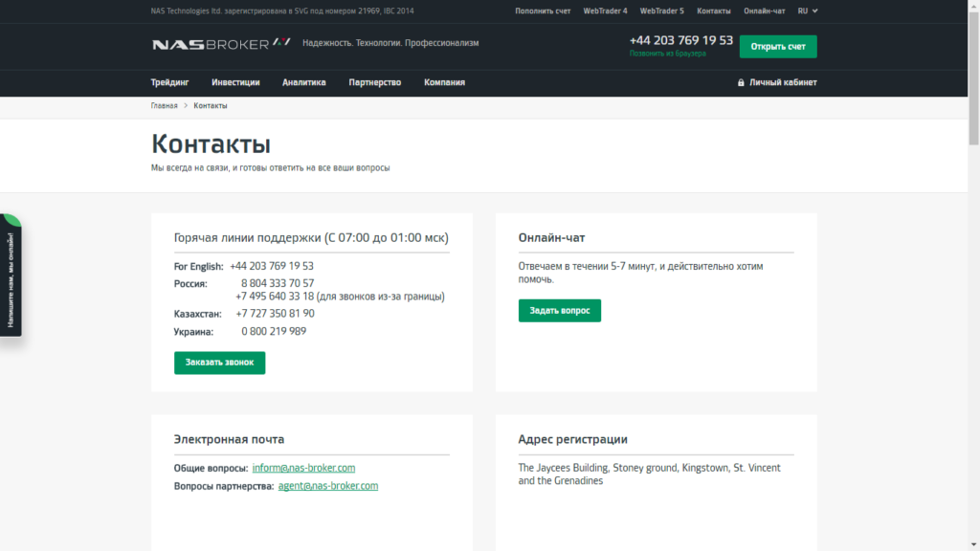Click the inform@nas-broker.com email link
Image resolution: width=980 pixels, height=551 pixels.
point(303,468)
